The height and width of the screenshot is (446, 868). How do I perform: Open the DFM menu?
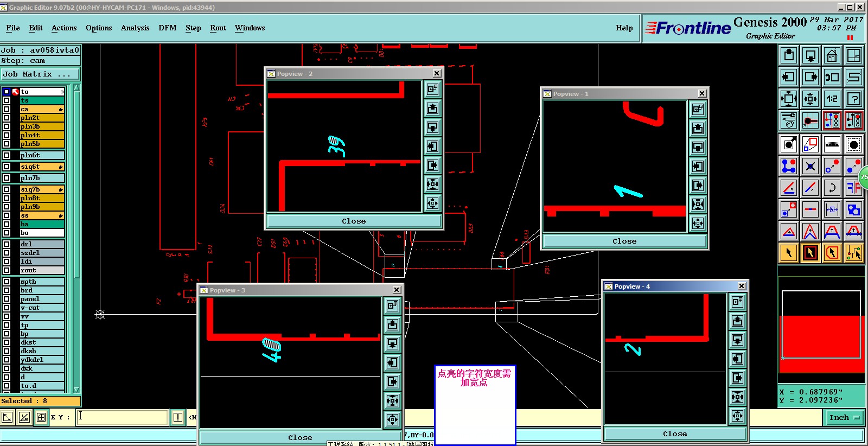coord(168,28)
